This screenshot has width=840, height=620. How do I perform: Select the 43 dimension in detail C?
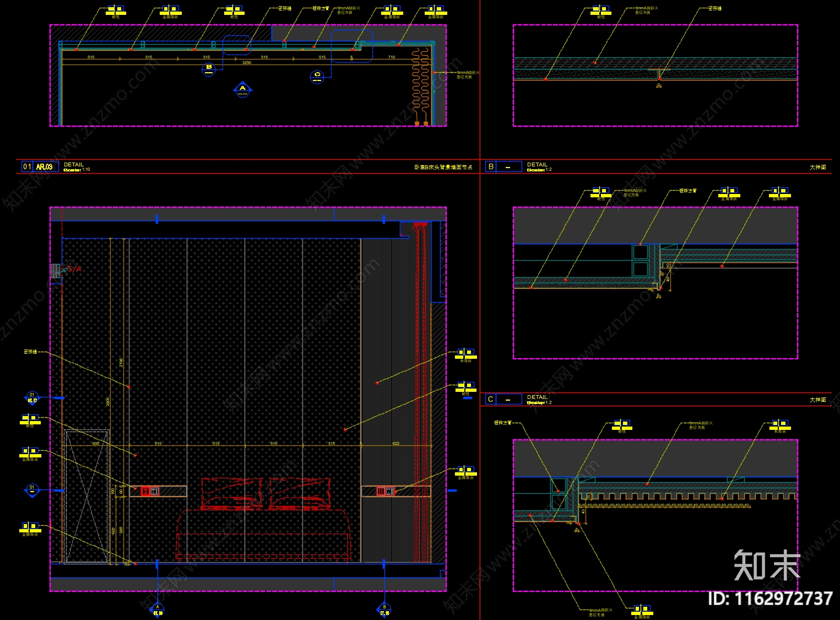[x=583, y=511]
